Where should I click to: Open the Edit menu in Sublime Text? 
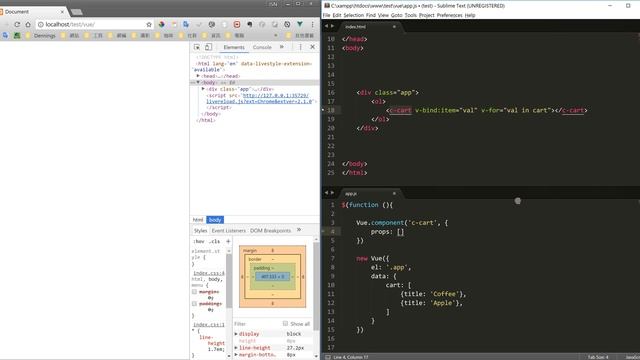tap(337, 15)
